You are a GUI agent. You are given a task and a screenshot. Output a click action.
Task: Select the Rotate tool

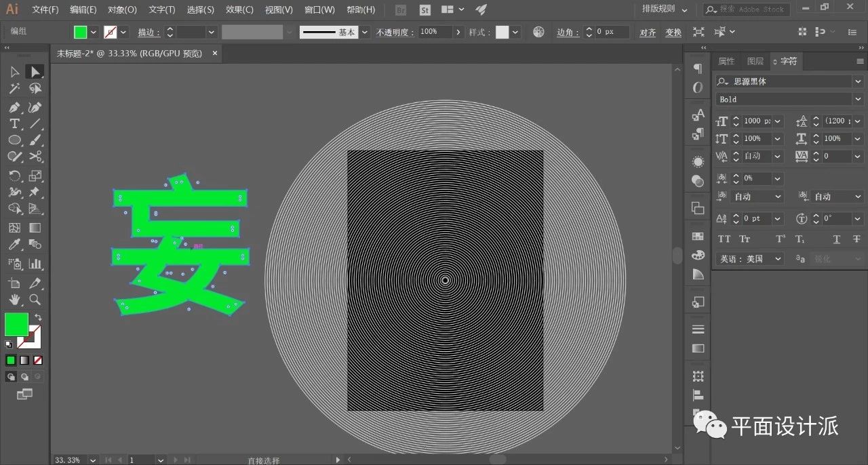(14, 176)
